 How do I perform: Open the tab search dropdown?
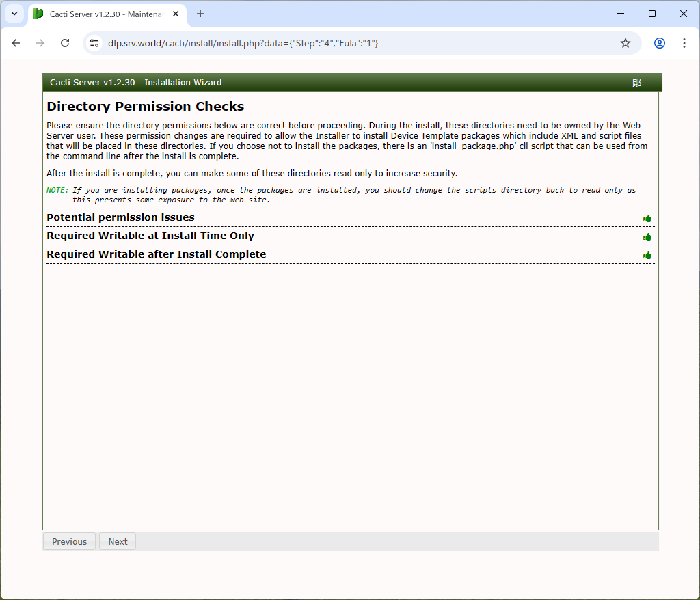click(14, 14)
